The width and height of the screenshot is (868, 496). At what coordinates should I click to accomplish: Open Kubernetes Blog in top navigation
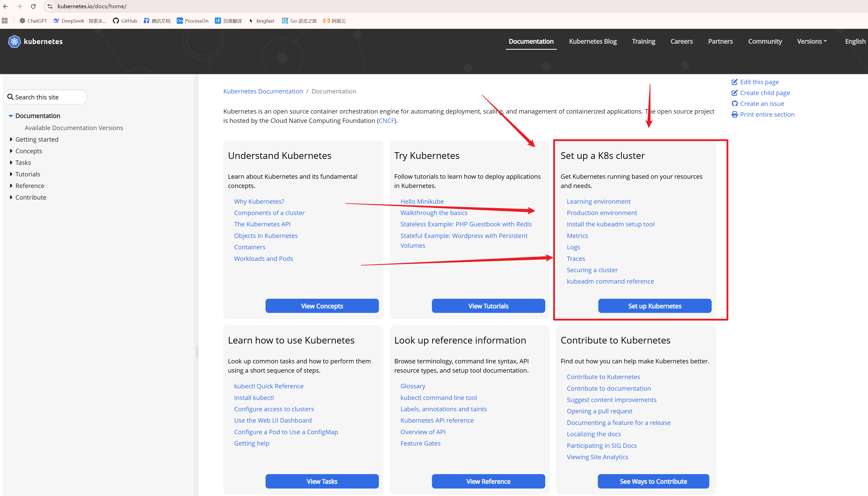pyautogui.click(x=593, y=41)
